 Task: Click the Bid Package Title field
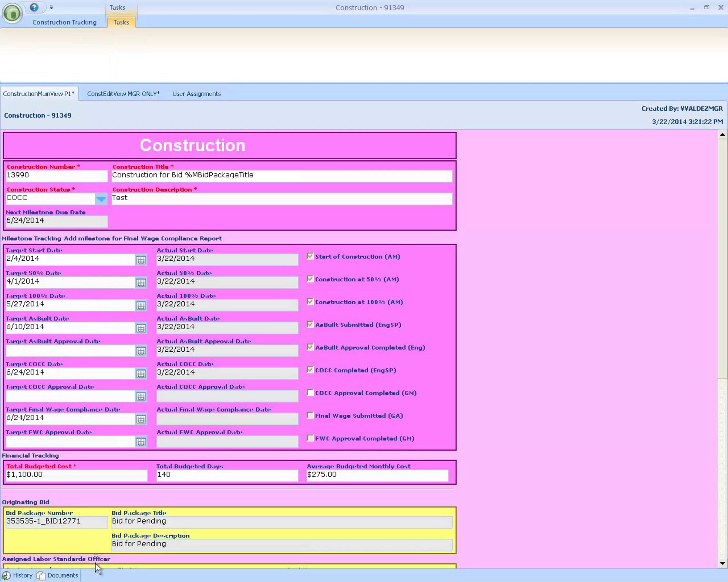[x=281, y=522]
